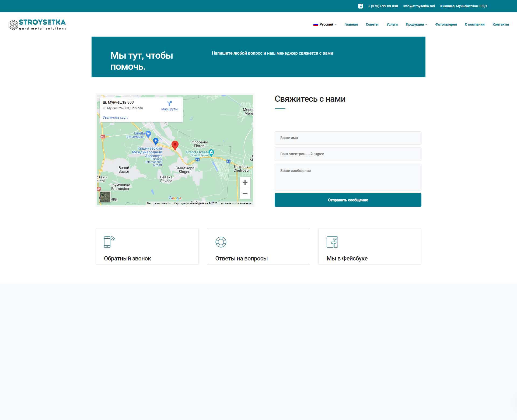Image resolution: width=517 pixels, height=420 pixels.
Task: Open the Услуги menu item
Action: coord(392,24)
